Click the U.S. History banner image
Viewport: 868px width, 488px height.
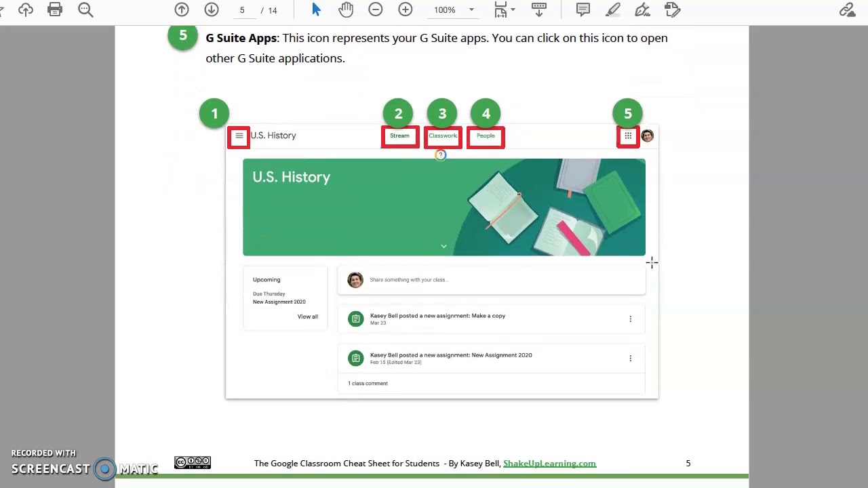(444, 207)
